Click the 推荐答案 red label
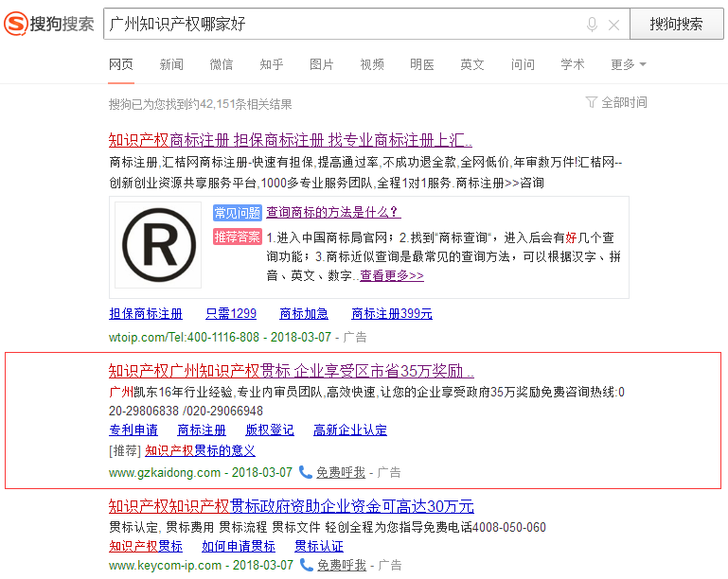Screen dimensions: 728x579 tap(238, 237)
